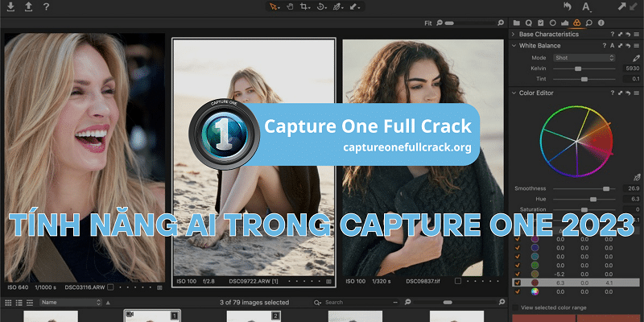Viewport: 644px width, 322px height.
Task: Select the Pan hand cursor tool
Action: (x=290, y=6)
